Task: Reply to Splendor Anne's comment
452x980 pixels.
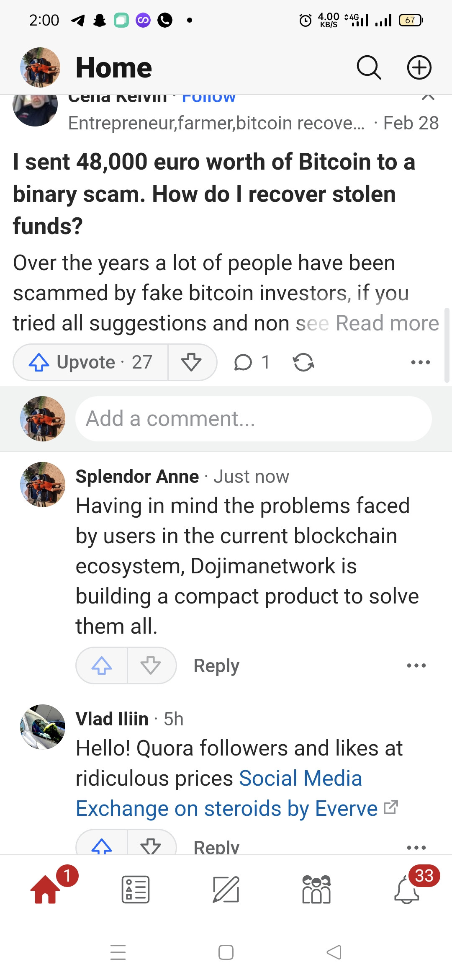Action: (216, 665)
